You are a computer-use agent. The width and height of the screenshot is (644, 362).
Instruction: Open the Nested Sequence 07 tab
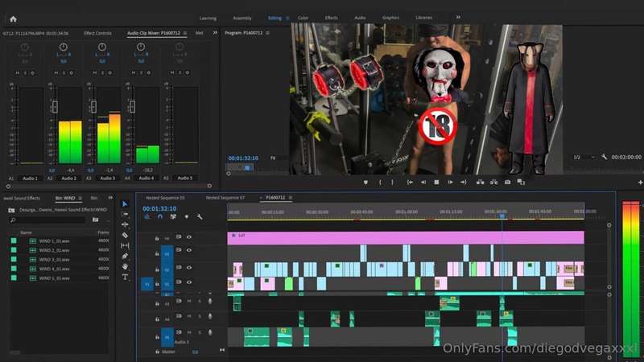point(225,198)
